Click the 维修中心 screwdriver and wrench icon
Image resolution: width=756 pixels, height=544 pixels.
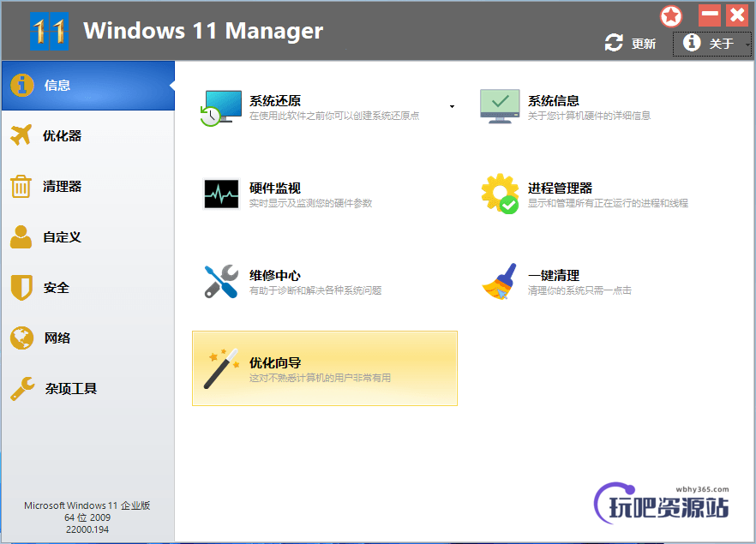221,281
